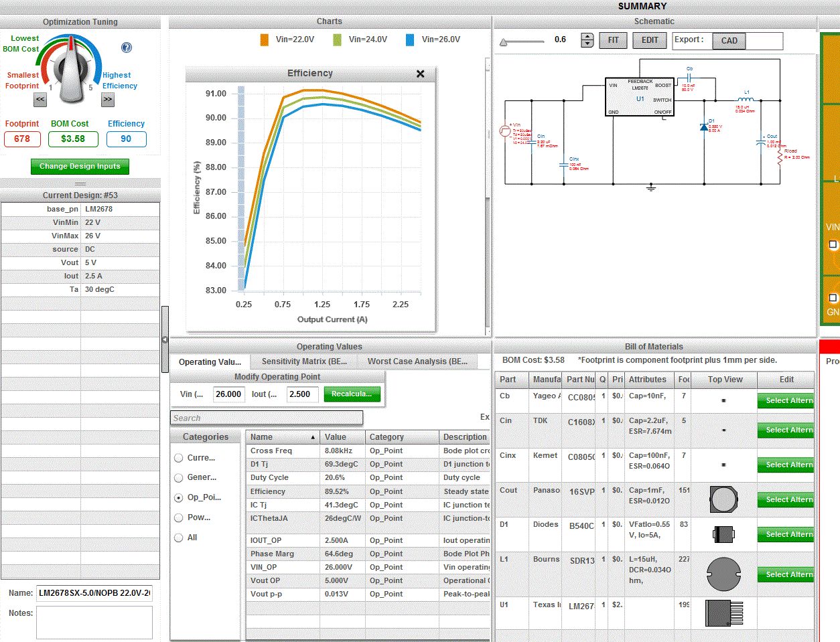The width and height of the screenshot is (840, 642).
Task: Open the Worst Case Analysis tab
Action: tap(417, 362)
